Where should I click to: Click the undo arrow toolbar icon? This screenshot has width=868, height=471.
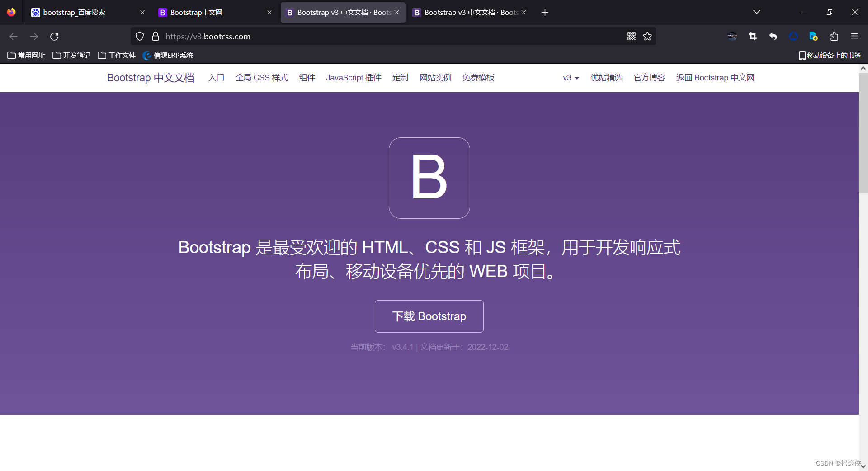[773, 36]
